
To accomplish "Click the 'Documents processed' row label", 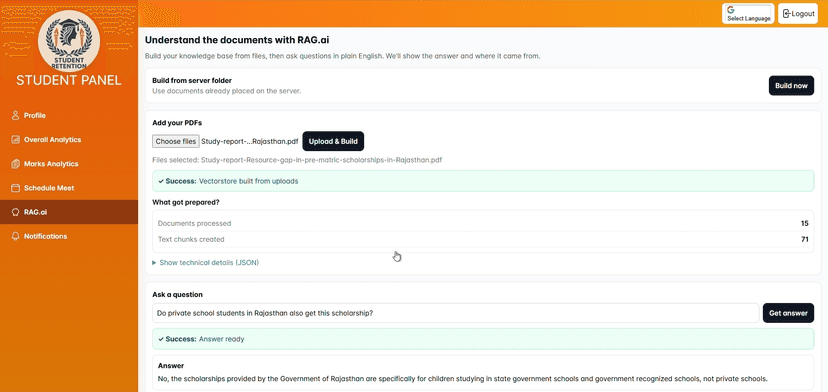I will 194,223.
